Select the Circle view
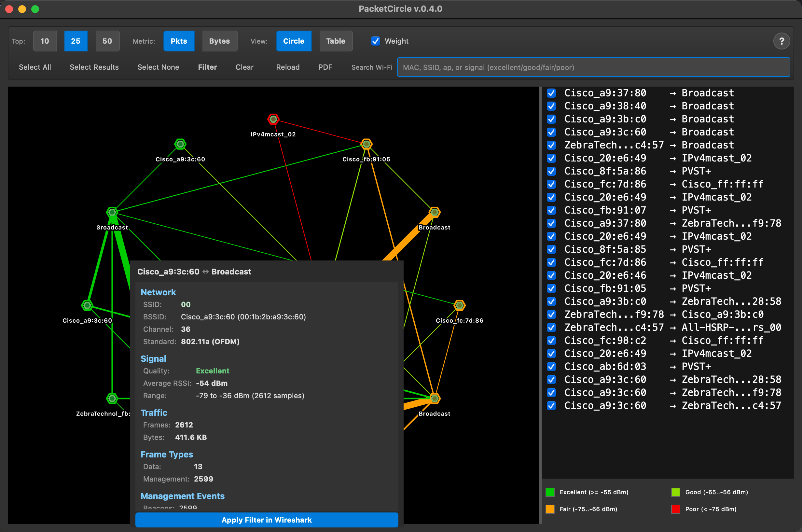Screen dimensions: 802x532 (x=294, y=41)
